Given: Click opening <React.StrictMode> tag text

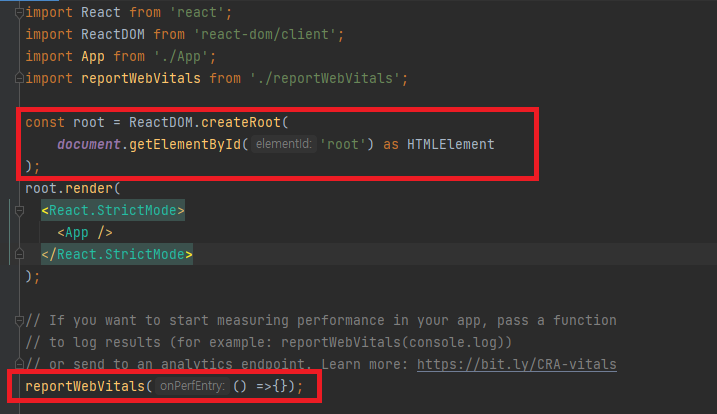Looking at the screenshot, I should (113, 210).
